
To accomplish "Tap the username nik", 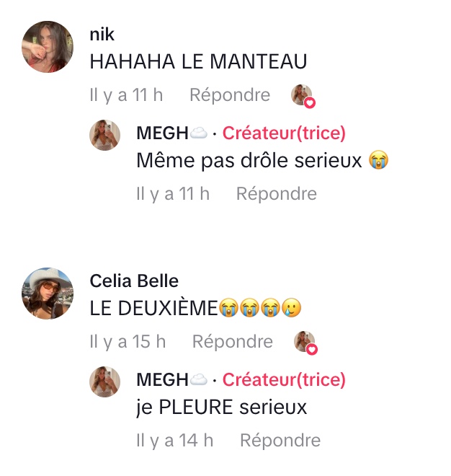I will [x=102, y=34].
